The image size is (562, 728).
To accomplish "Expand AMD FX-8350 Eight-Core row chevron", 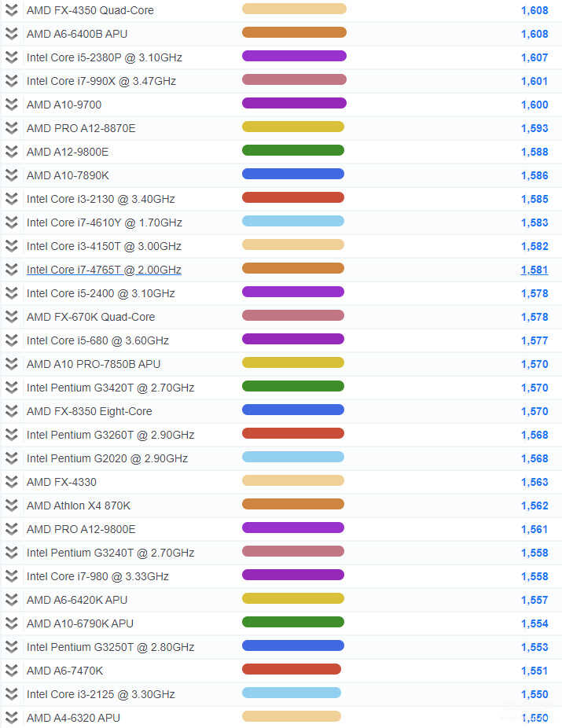I will click(12, 411).
